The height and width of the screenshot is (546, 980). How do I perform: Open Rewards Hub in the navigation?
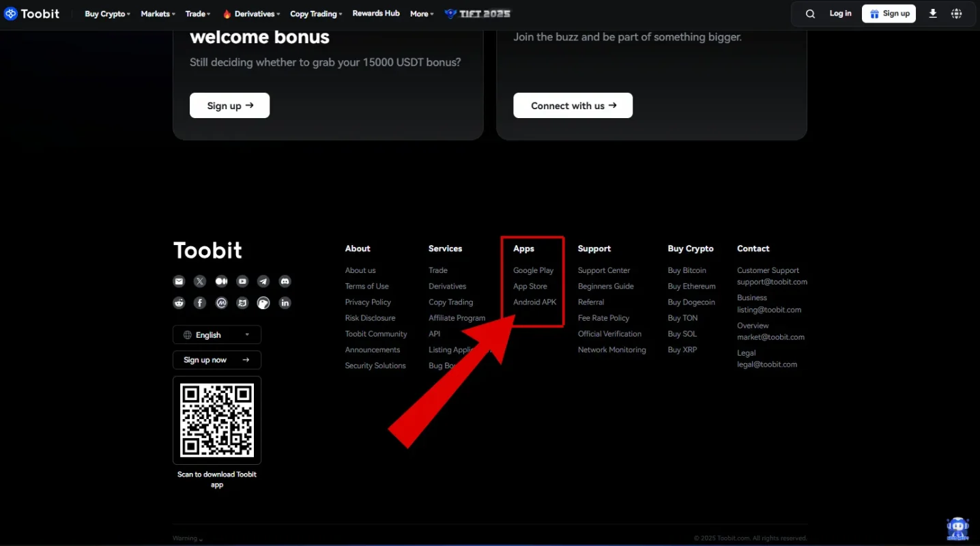(x=376, y=13)
